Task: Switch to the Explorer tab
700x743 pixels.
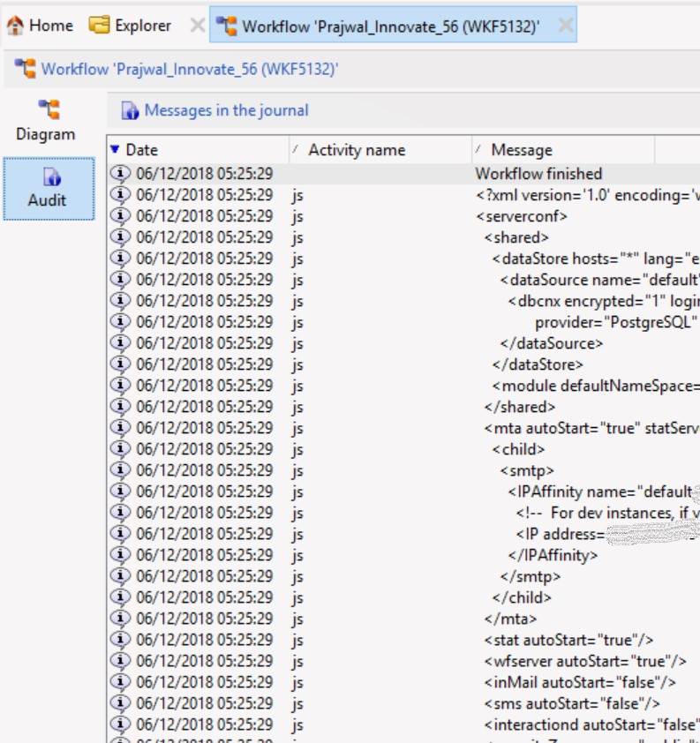Action: [131, 26]
